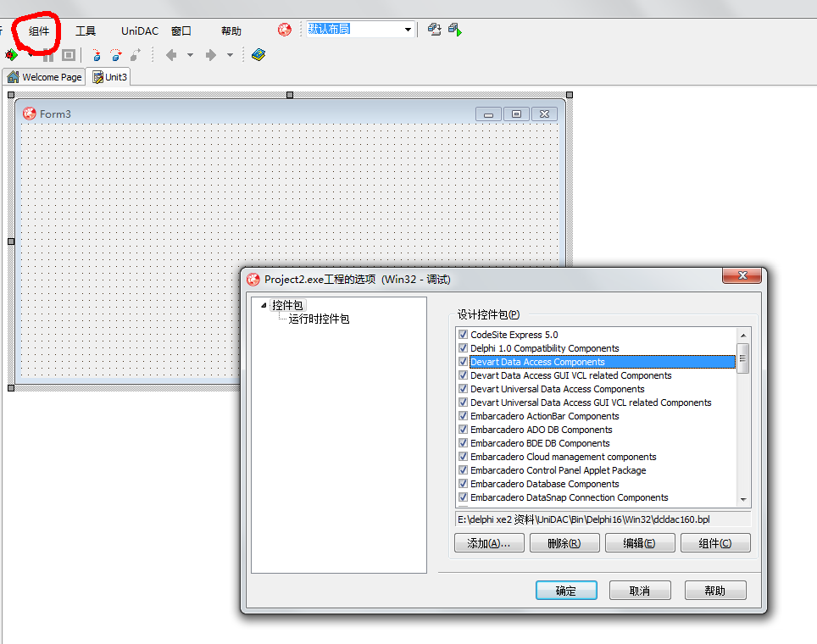The image size is (817, 644).
Task: Collapse the 控件包 tree node
Action: [264, 305]
